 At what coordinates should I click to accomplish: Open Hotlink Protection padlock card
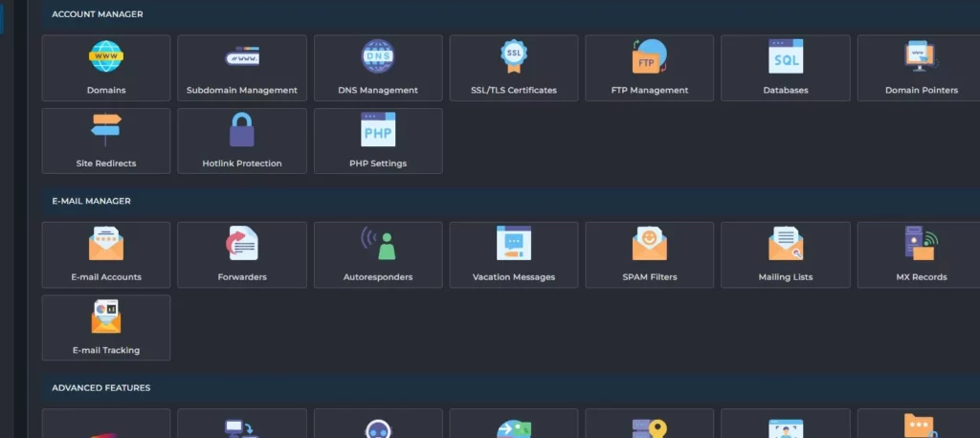point(242,142)
